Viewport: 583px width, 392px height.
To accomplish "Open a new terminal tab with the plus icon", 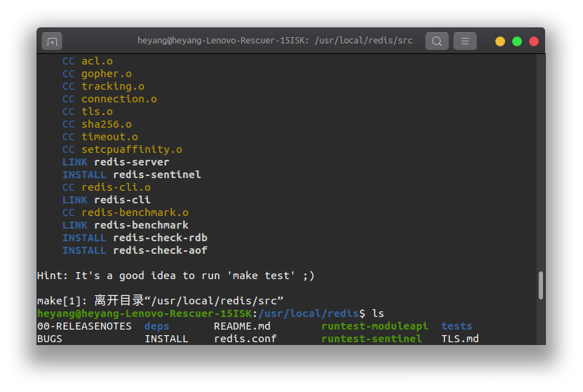I will pos(52,41).
